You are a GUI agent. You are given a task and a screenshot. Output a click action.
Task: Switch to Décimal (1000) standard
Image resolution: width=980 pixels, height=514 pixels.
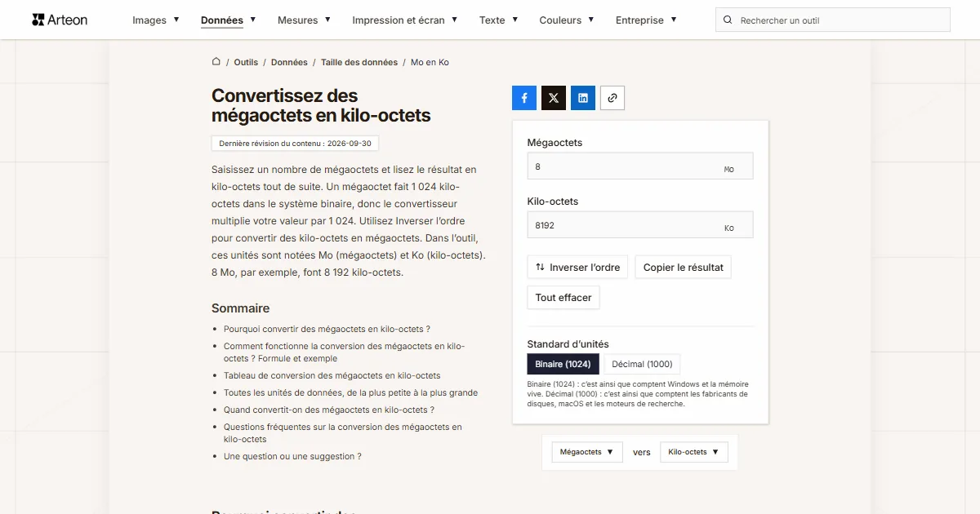(643, 364)
